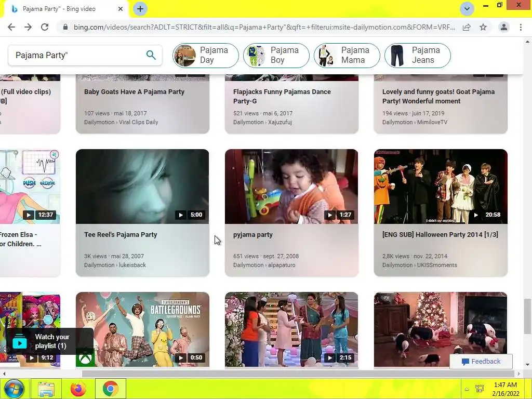Select the Pajama Mama suggestion chip
This screenshot has width=532, height=399.
pos(347,55)
